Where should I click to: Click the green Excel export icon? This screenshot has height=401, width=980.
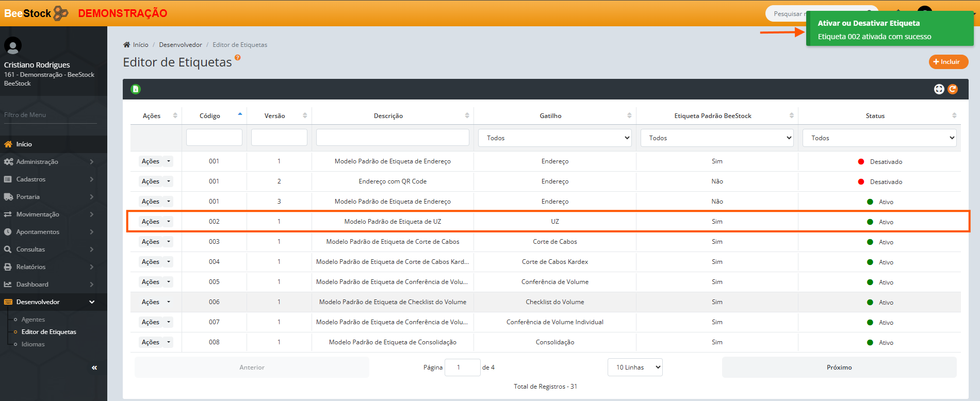136,89
